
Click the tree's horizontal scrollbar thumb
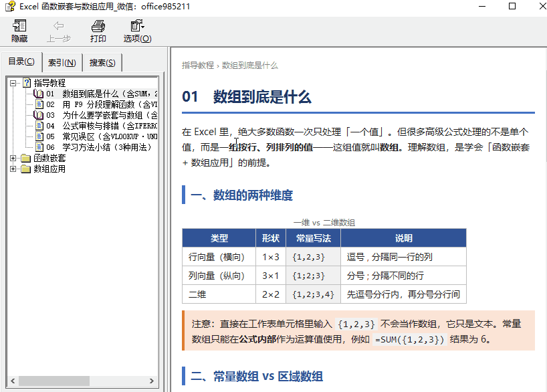[x=54, y=381]
